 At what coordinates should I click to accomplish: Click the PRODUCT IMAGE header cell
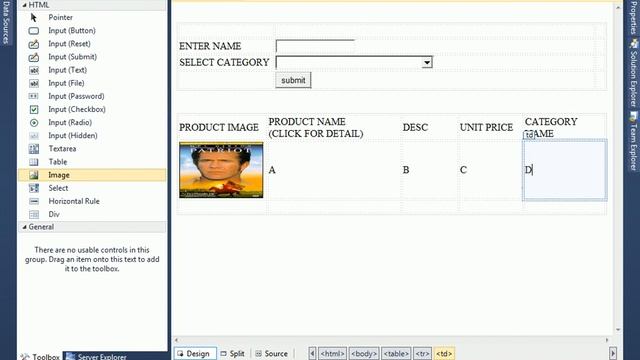[222, 127]
